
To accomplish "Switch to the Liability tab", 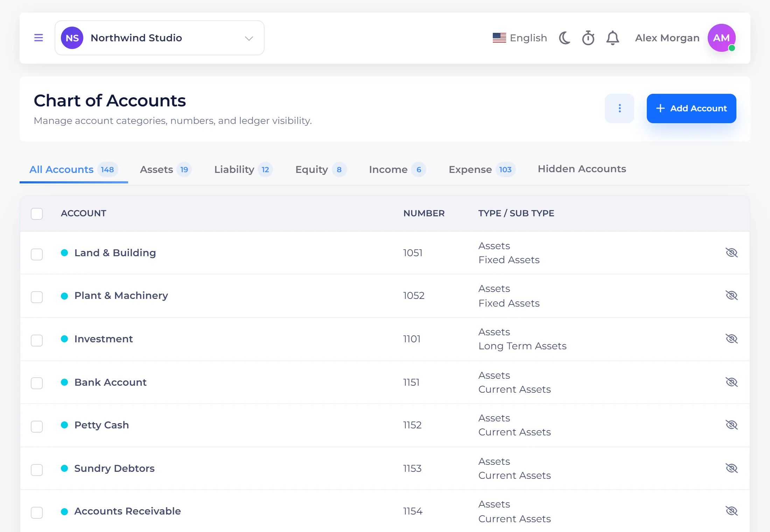I will click(243, 170).
